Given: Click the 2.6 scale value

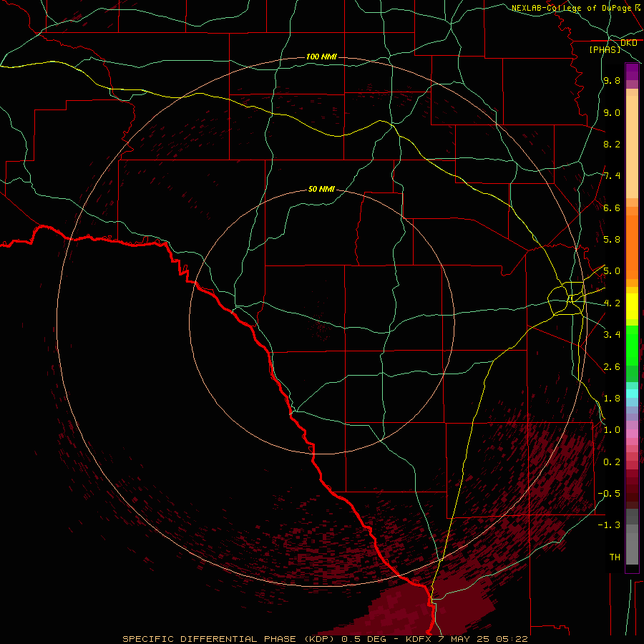Looking at the screenshot, I should pyautogui.click(x=612, y=367).
